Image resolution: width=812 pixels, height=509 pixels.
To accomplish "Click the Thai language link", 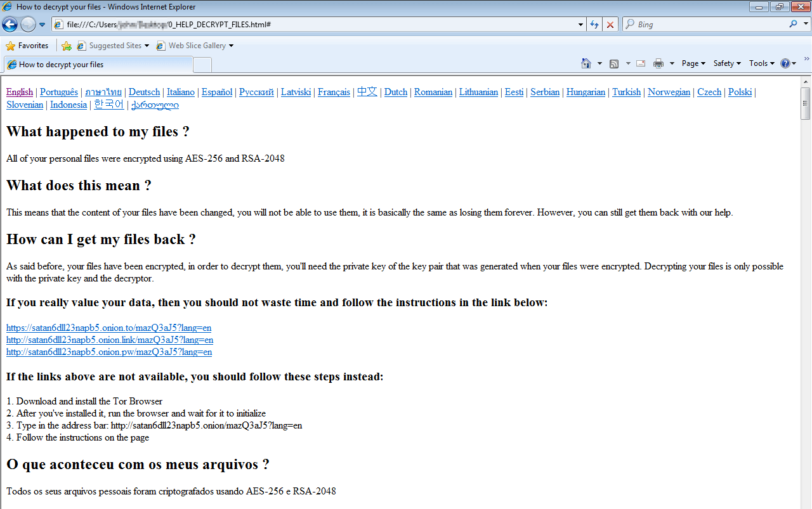I will pyautogui.click(x=103, y=92).
